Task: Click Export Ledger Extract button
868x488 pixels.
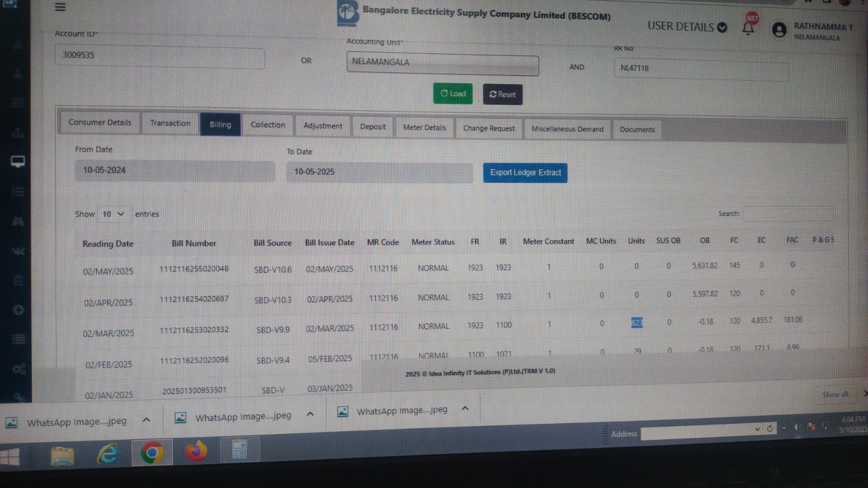Action: (525, 173)
